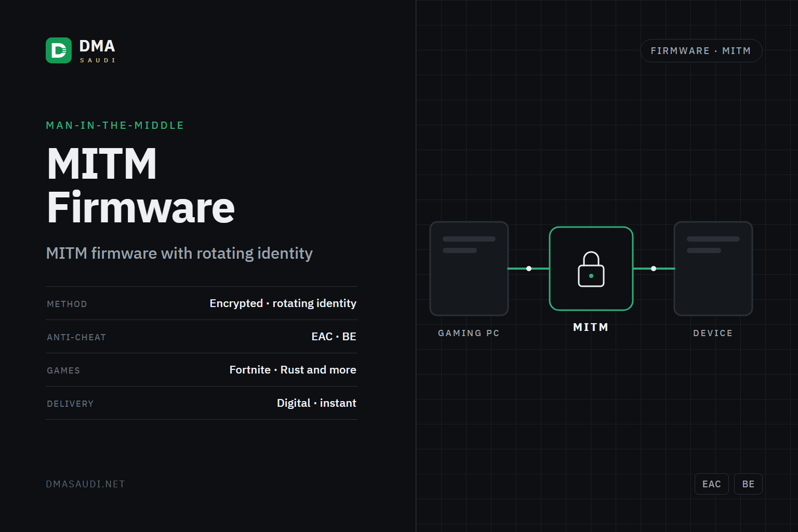Click 'MITM firmware with rotating identity' subtitle
This screenshot has width=798, height=532.
pos(179,254)
